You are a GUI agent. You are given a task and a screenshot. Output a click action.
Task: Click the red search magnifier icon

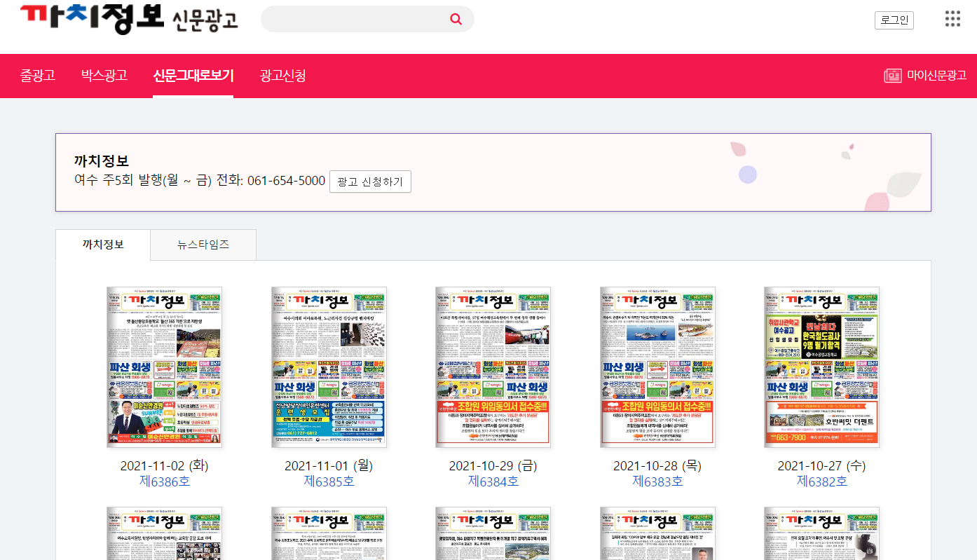point(456,19)
